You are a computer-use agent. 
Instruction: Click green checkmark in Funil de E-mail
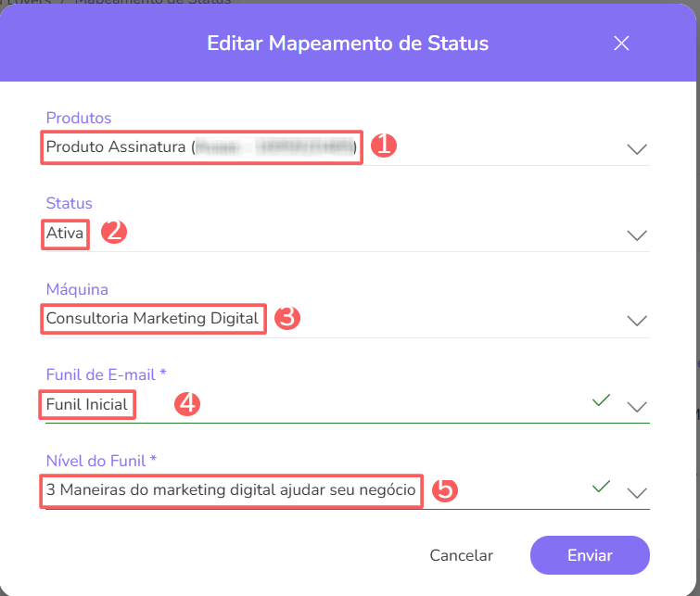pos(602,400)
